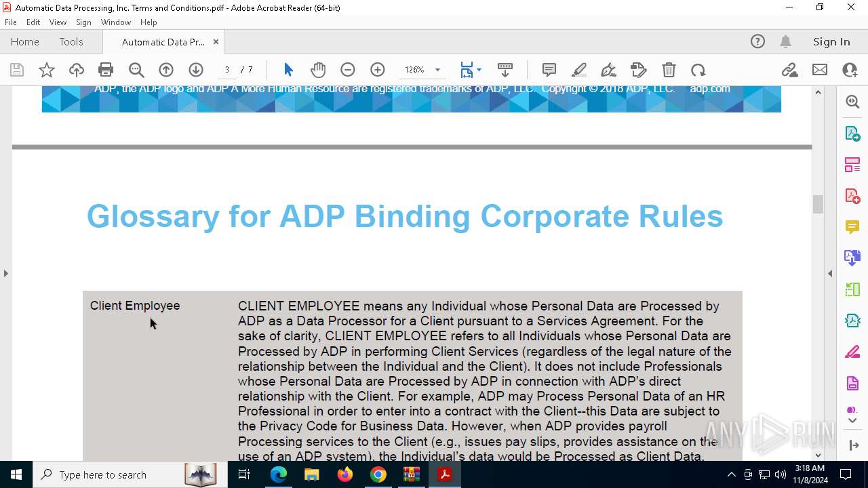Go to previous page arrow
The image size is (868, 488).
(166, 70)
